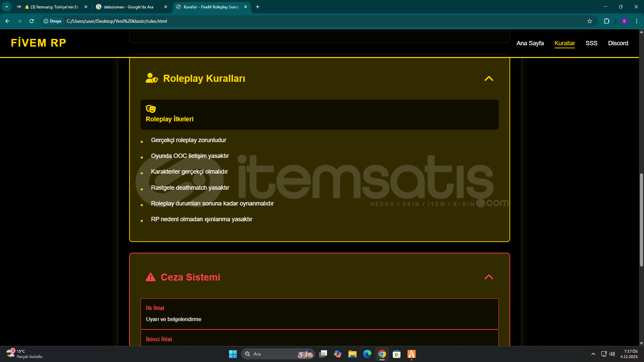This screenshot has height=362, width=644.
Task: Reload the page
Action: [32, 21]
